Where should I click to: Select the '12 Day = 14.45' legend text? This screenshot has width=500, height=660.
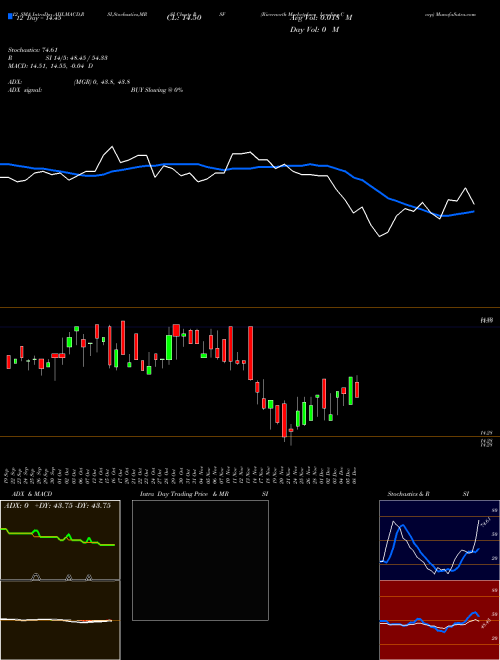point(37,18)
